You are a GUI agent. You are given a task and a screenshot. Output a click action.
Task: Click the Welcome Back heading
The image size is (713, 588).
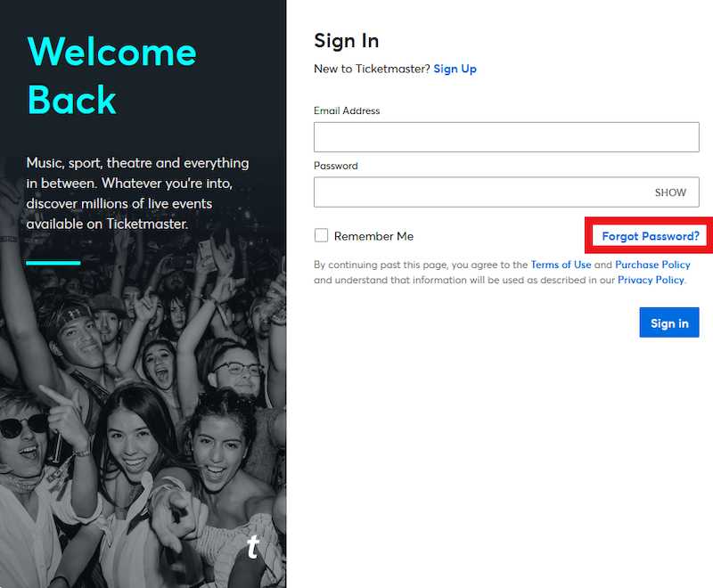click(x=111, y=76)
